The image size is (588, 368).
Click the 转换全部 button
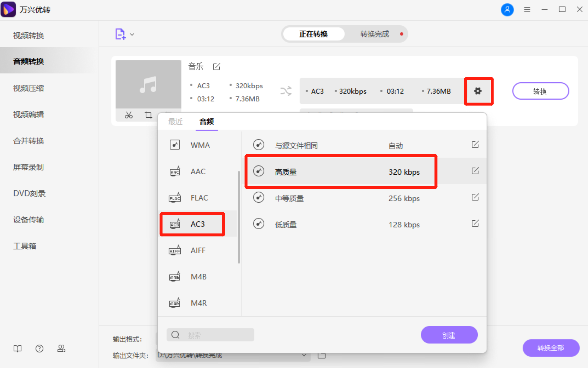(x=551, y=348)
